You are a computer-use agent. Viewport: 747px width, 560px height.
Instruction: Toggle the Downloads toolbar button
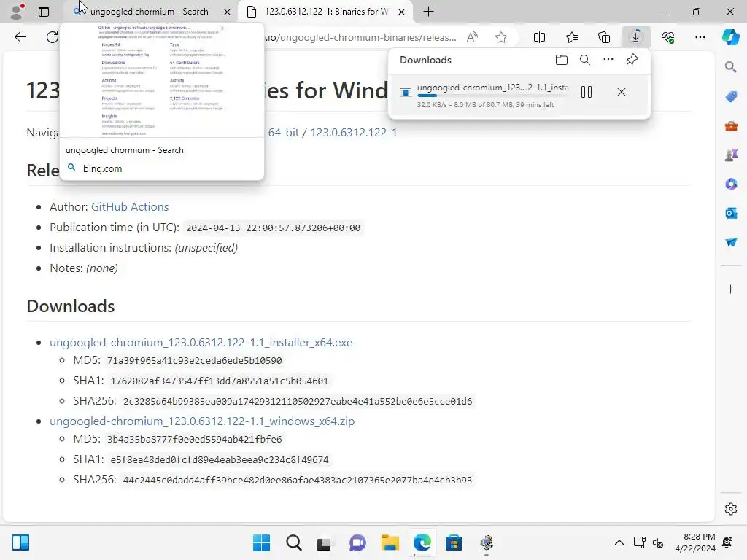click(x=635, y=37)
